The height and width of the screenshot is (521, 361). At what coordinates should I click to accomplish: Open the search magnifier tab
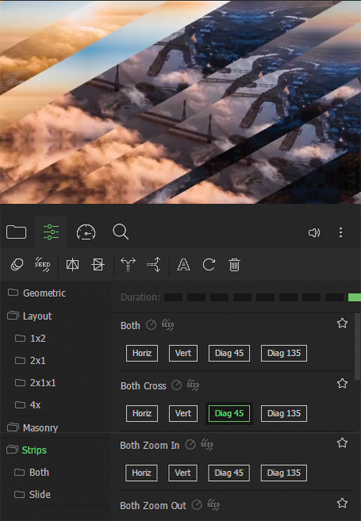pos(120,232)
